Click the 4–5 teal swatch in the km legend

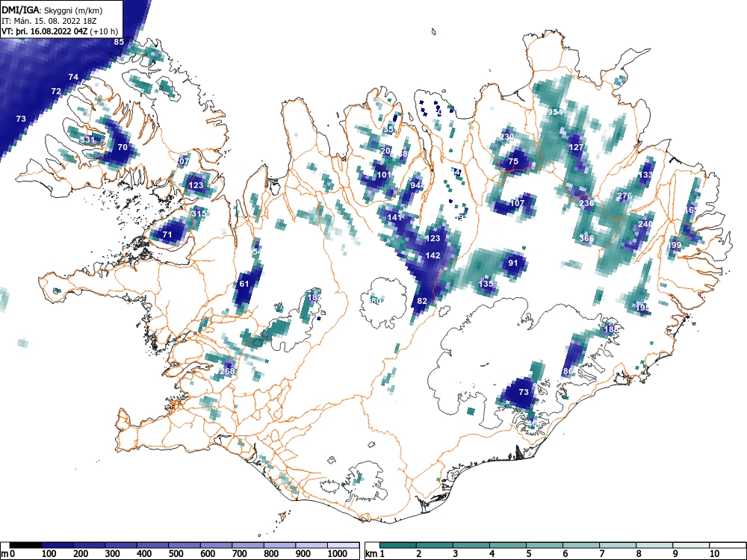[508, 545]
